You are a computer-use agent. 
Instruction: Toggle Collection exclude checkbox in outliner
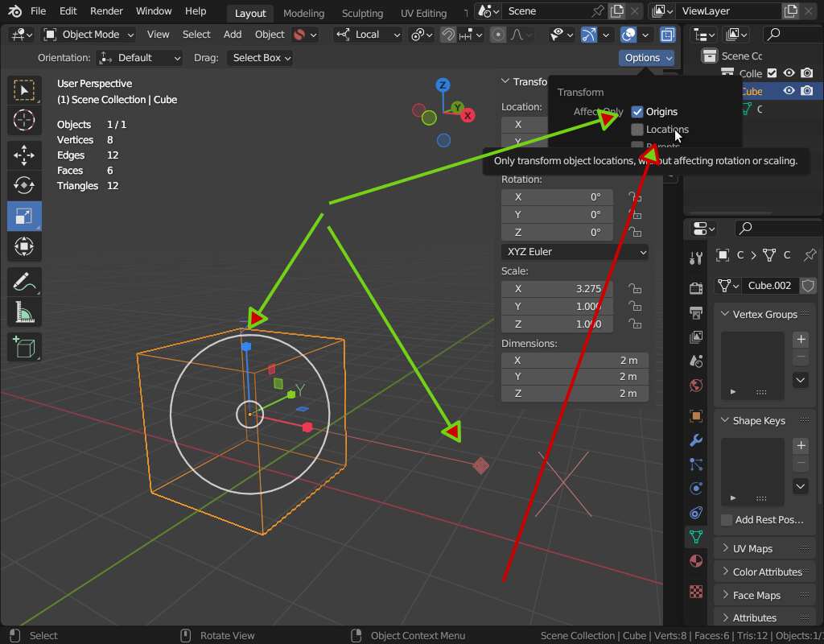tap(772, 73)
